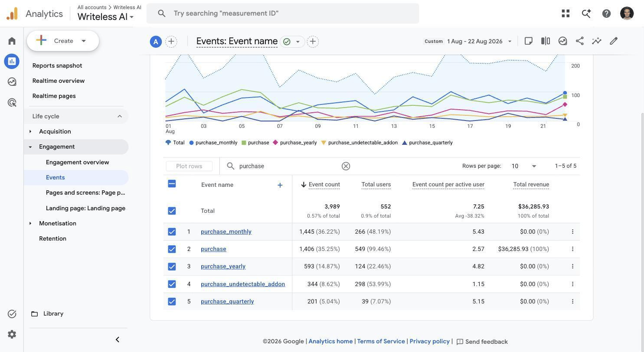Sort by the Total users column
Image resolution: width=644 pixels, height=352 pixels.
point(376,185)
